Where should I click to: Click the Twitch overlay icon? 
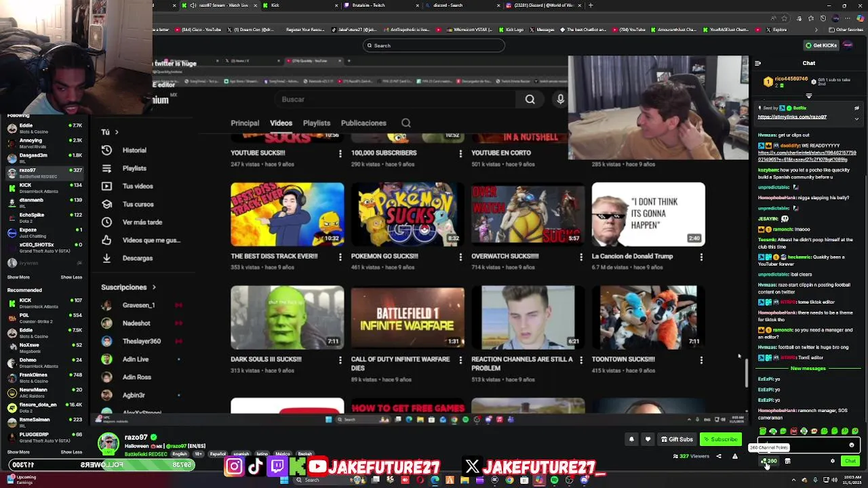pos(277,466)
